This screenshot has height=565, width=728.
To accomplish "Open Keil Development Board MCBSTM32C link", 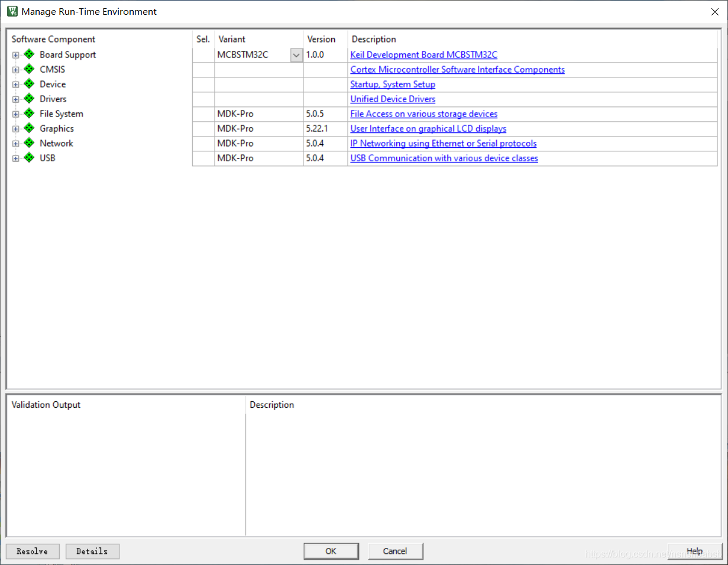I will tap(423, 54).
